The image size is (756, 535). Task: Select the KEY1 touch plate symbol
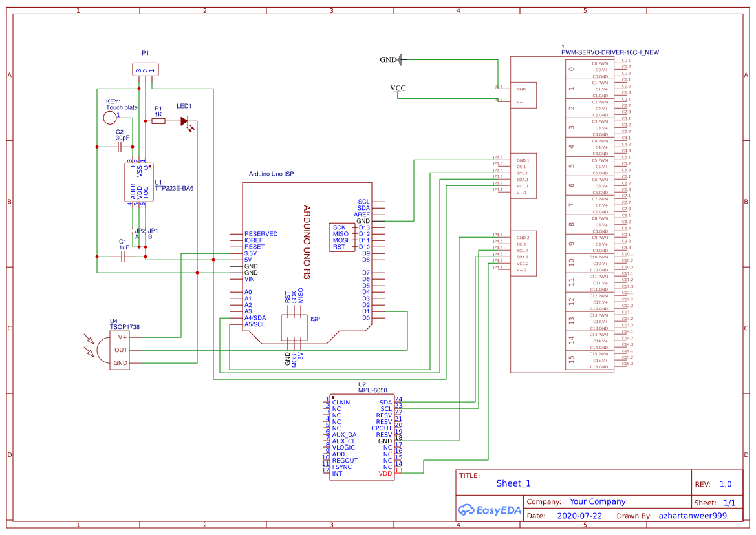tap(109, 116)
